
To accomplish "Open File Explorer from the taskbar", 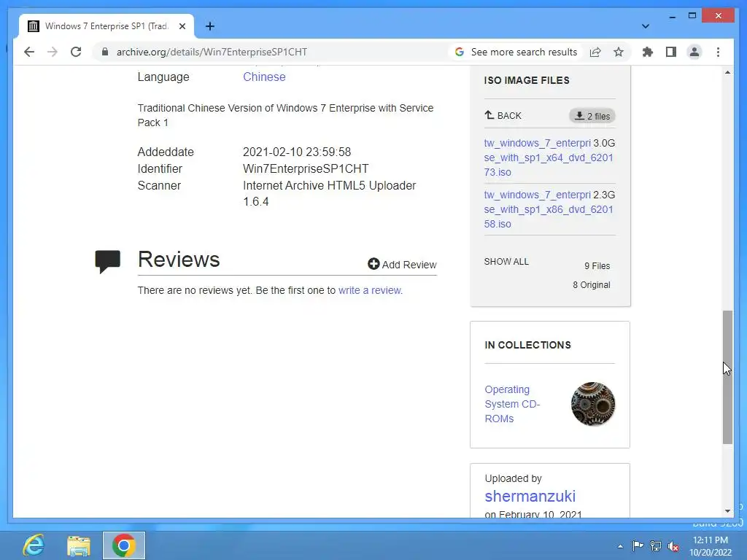I will click(79, 545).
